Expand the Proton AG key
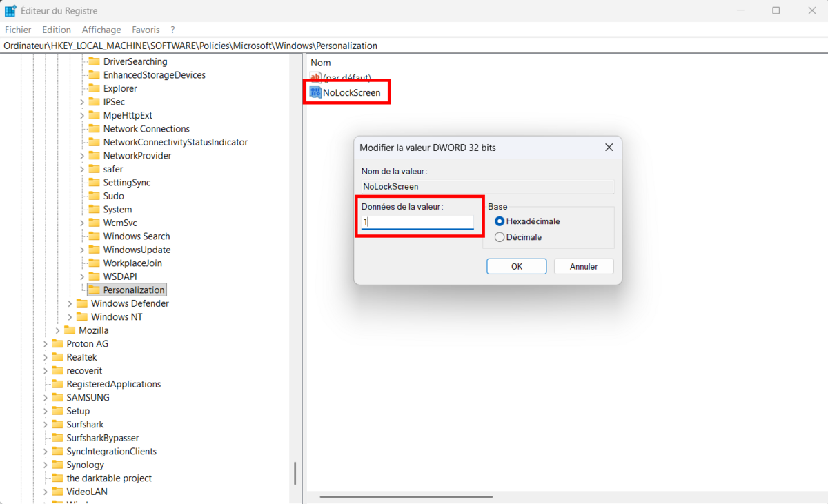828x504 pixels. (x=46, y=344)
